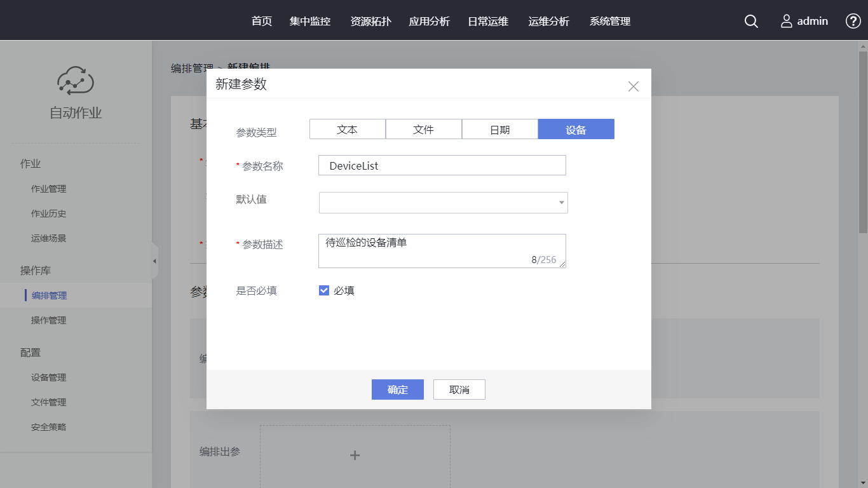Image resolution: width=868 pixels, height=488 pixels.
Task: Close the 新建参数 dialog with X
Action: (633, 86)
